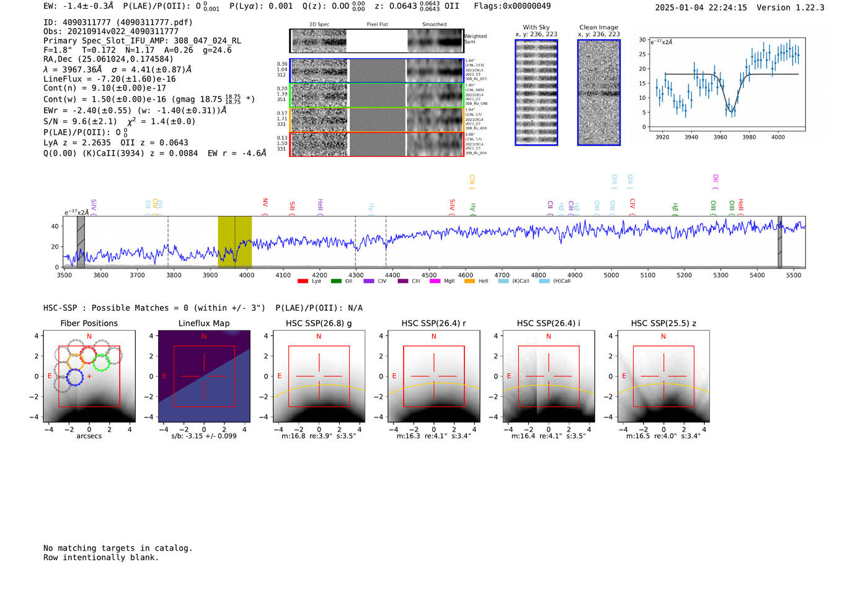Viewport: 868px width, 591px height.
Task: Select the blue-bordered fiber 2D spec cutout
Action: pyautogui.click(x=319, y=71)
